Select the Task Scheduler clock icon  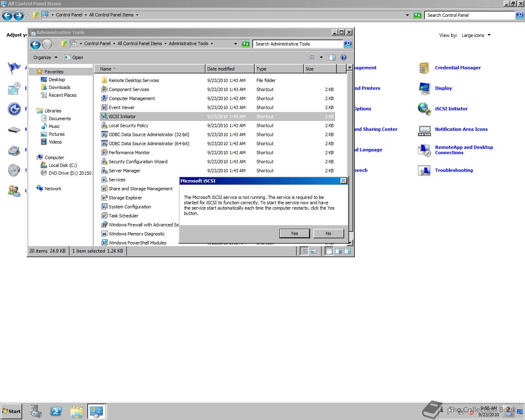(x=104, y=216)
